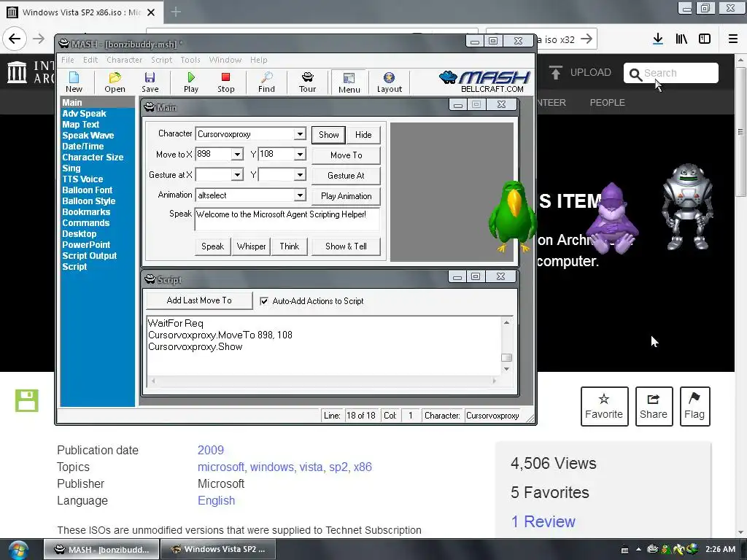Screen dimensions: 747x560
Task: Click the Firefox download arrow icon
Action: [x=658, y=39]
